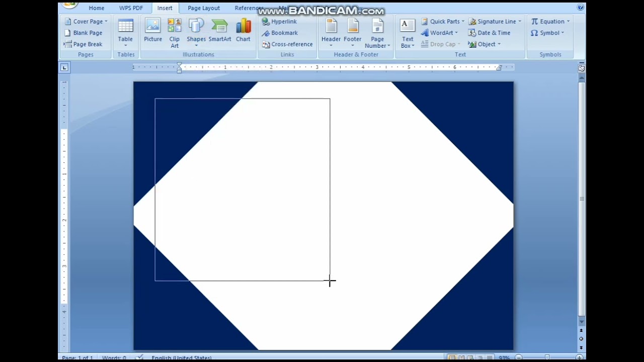Open the Footer dropdown
Viewport: 644px width, 362px height.
pyautogui.click(x=352, y=33)
